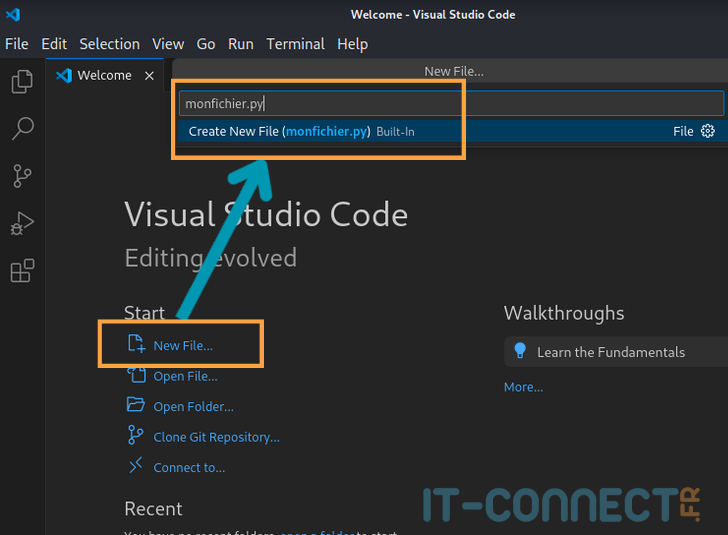Open the Extensions view icon
Image resolution: width=728 pixels, height=535 pixels.
point(22,271)
